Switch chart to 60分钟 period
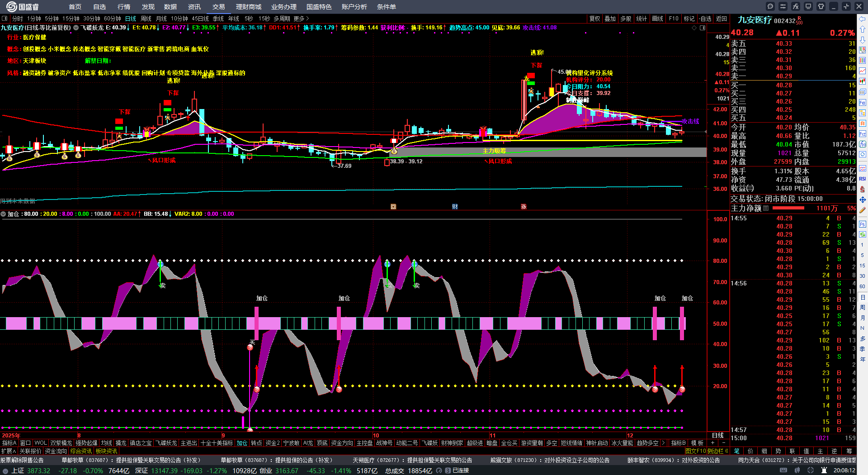 (x=113, y=19)
